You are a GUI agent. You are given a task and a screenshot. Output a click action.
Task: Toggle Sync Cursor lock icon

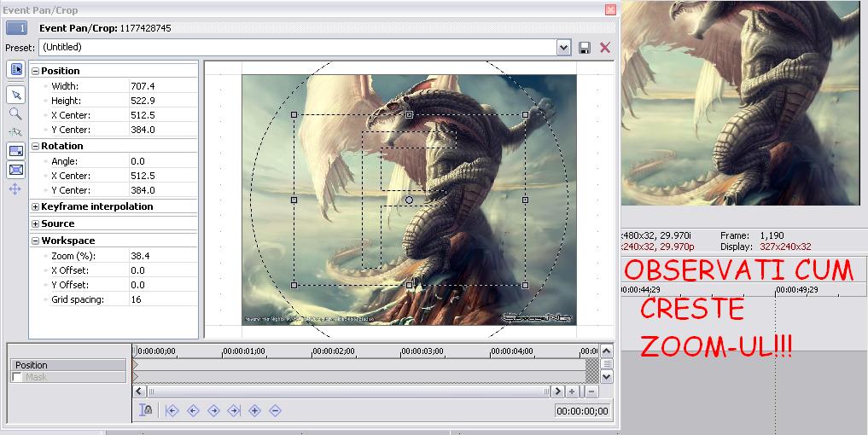click(146, 410)
